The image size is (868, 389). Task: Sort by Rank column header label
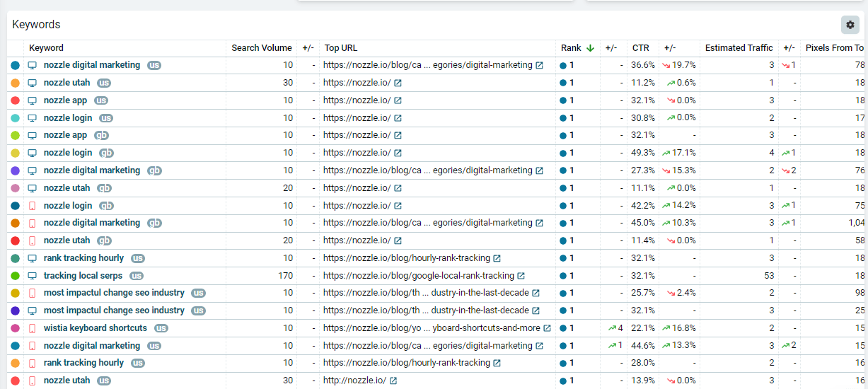[x=571, y=48]
